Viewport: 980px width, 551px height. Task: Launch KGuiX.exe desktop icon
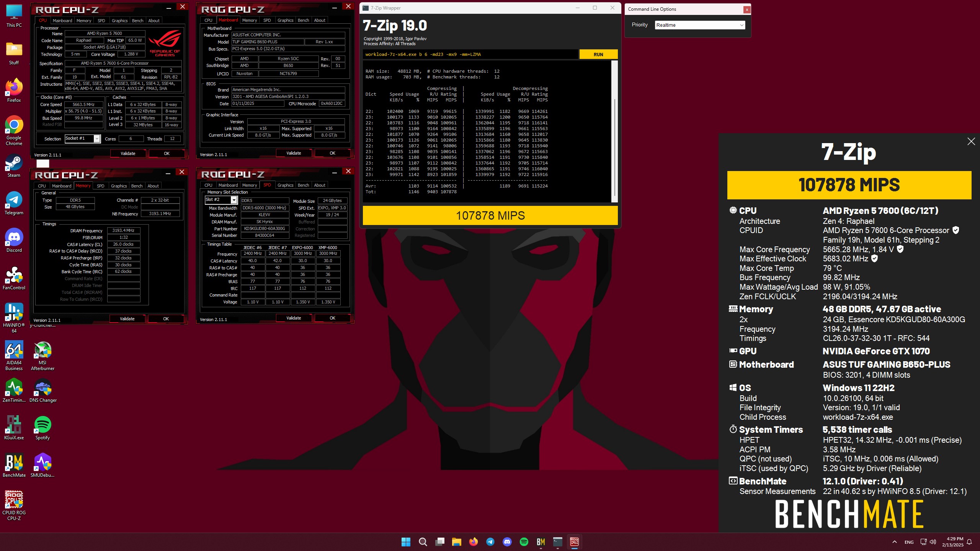[14, 428]
